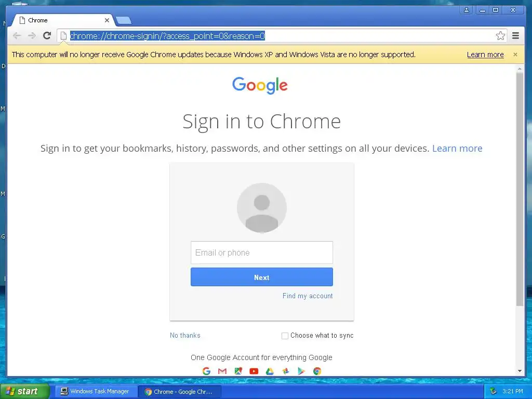
Task: Click the Google G search icon
Action: [x=206, y=371]
